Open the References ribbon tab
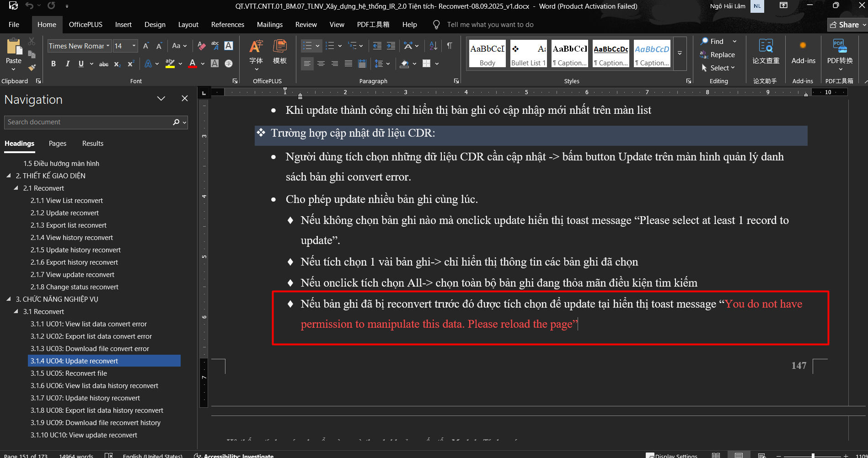Viewport: 868px width, 458px height. coord(227,25)
